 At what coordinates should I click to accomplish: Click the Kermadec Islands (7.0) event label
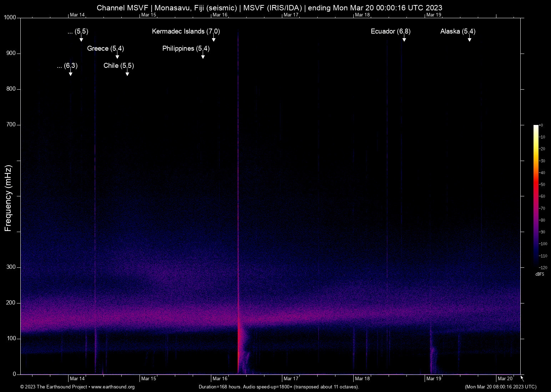(x=186, y=31)
